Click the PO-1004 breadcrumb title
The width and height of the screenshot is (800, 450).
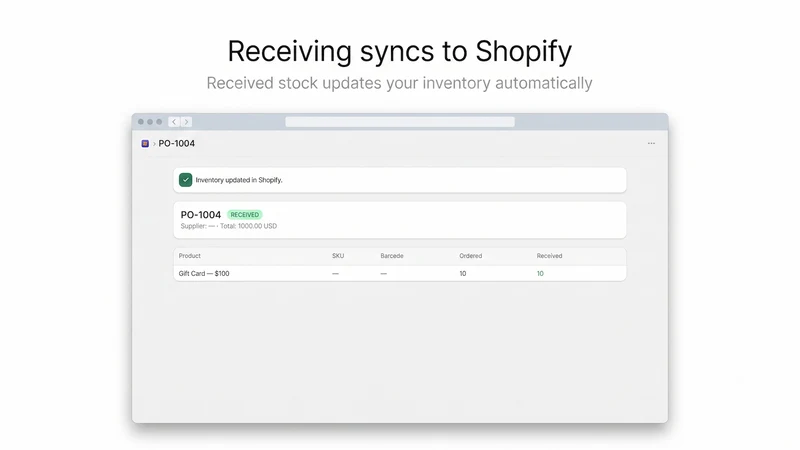coord(177,143)
